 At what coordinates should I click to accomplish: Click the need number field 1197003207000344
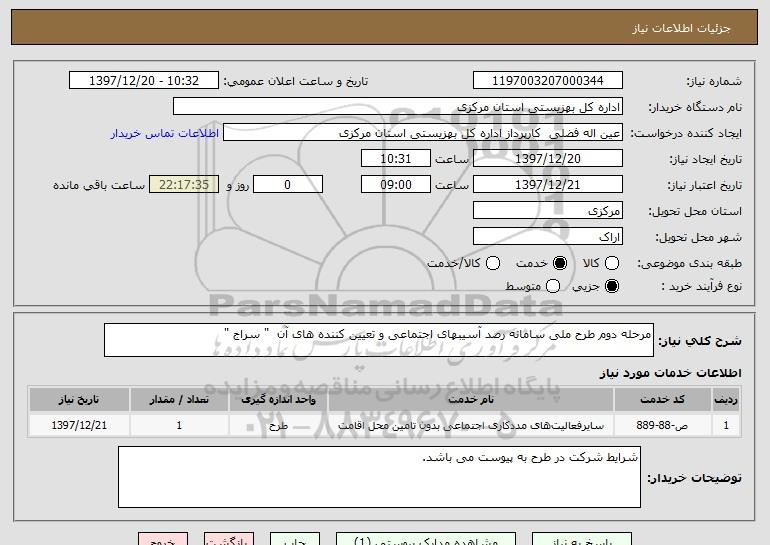(548, 81)
